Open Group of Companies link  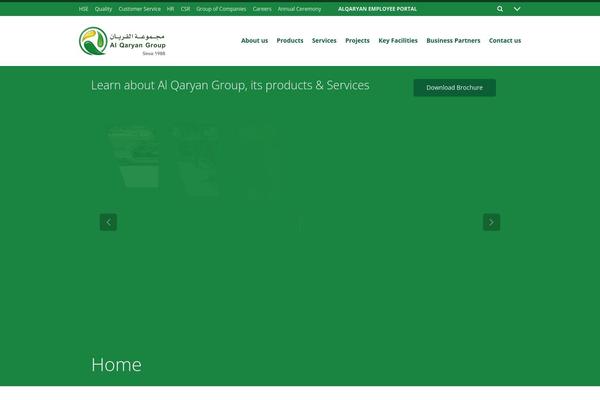click(221, 9)
